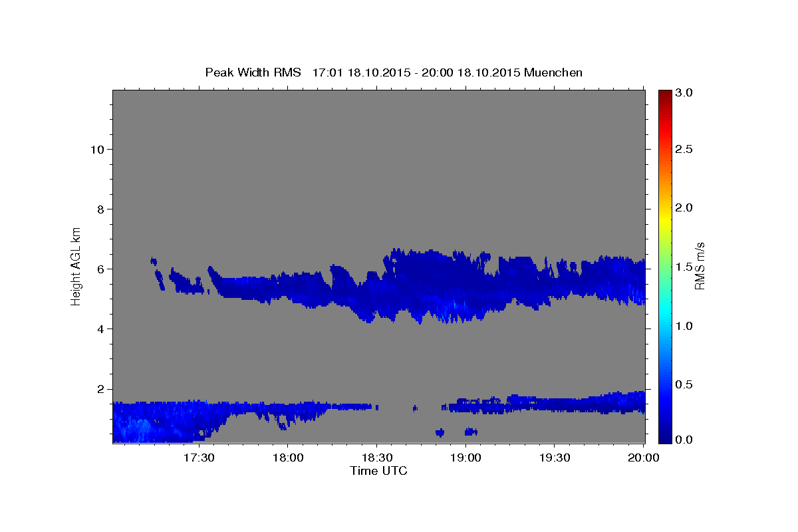The height and width of the screenshot is (532, 798).
Task: Click the colorbar value 0.5
Action: tap(684, 384)
